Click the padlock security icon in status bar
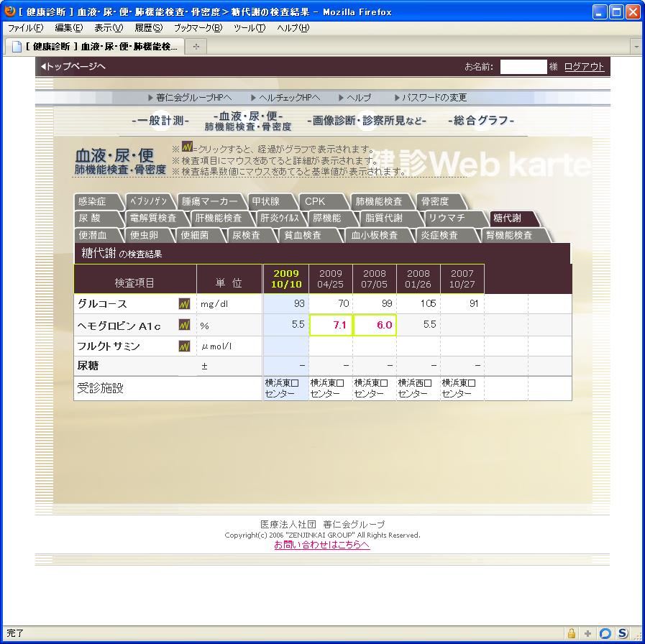Image resolution: width=645 pixels, height=644 pixels. tap(572, 633)
